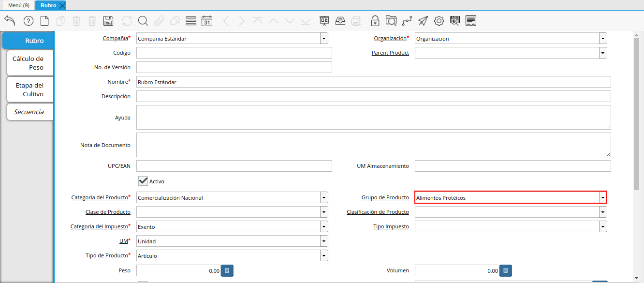Screen dimensions: 644x283
Task: Go to the next record right chevron
Action: click(242, 21)
